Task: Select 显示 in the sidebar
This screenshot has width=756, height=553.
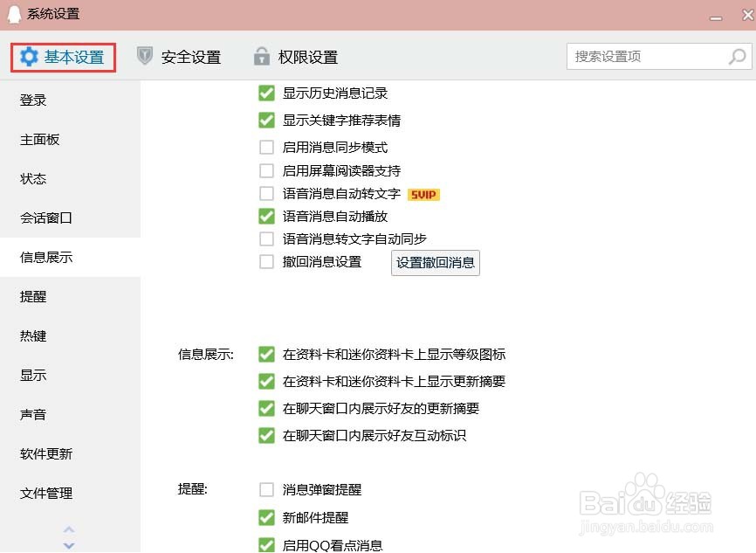Action: click(x=71, y=375)
